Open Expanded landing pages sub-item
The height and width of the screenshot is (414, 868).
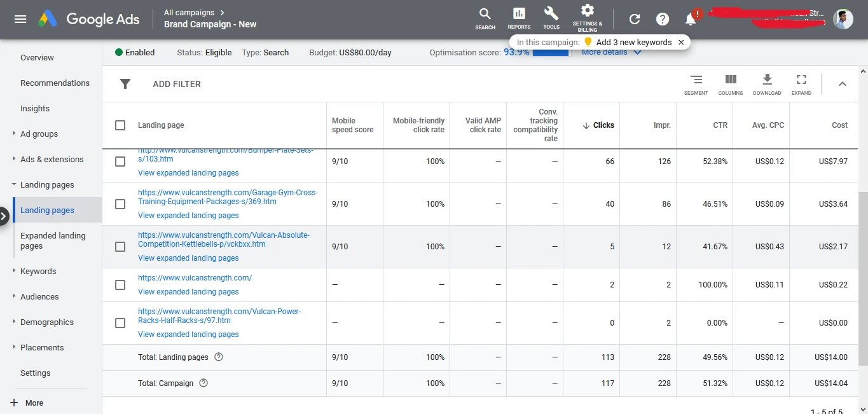point(53,240)
